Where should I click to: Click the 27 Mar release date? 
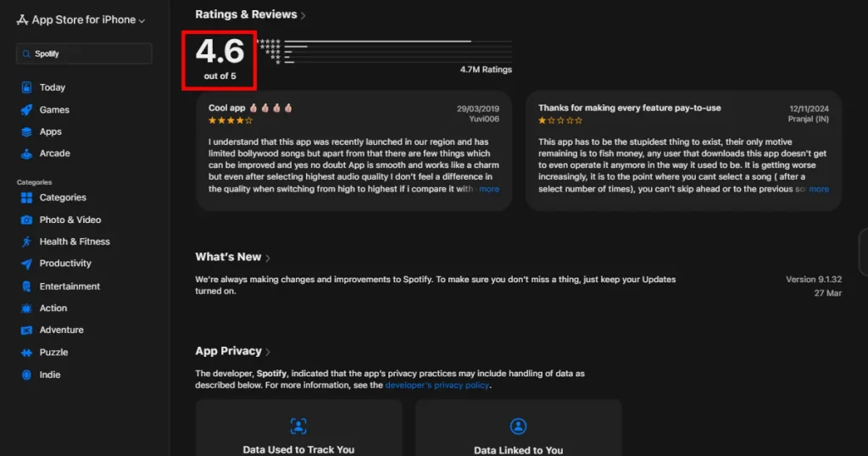tap(827, 293)
